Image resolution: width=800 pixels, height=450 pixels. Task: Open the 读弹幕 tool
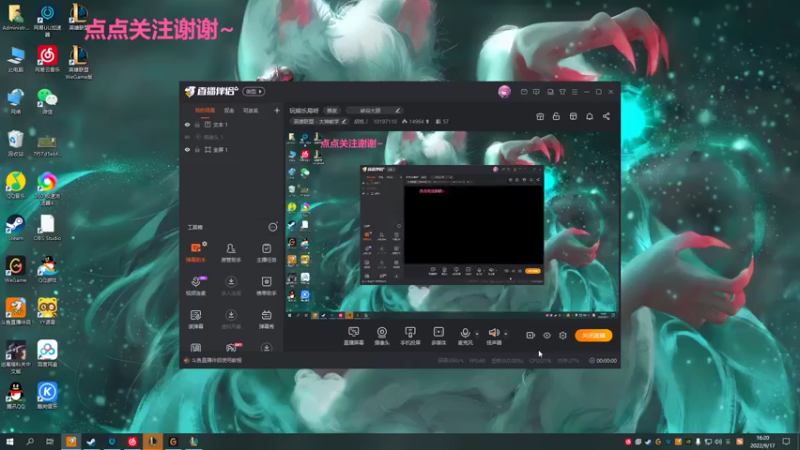point(195,319)
